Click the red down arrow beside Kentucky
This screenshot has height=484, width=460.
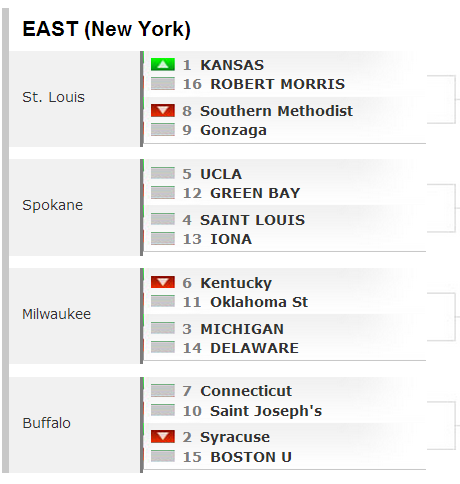[163, 282]
